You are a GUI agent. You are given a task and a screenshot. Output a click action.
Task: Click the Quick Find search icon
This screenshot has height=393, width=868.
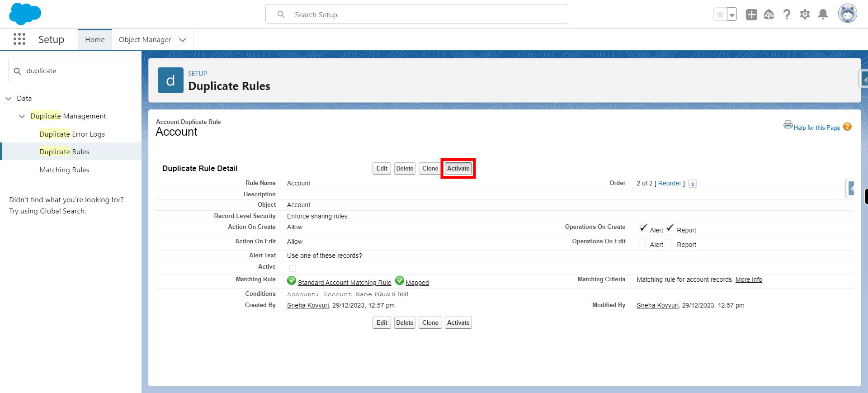[18, 71]
